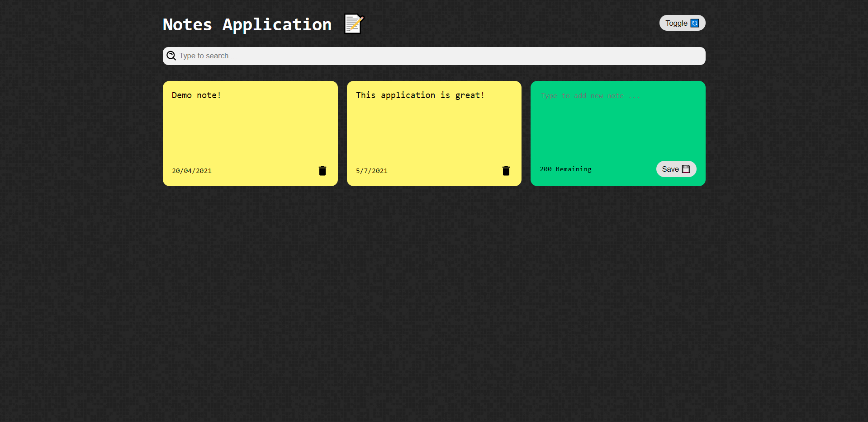
Task: Click the "Notes Application" heading
Action: coord(247,24)
